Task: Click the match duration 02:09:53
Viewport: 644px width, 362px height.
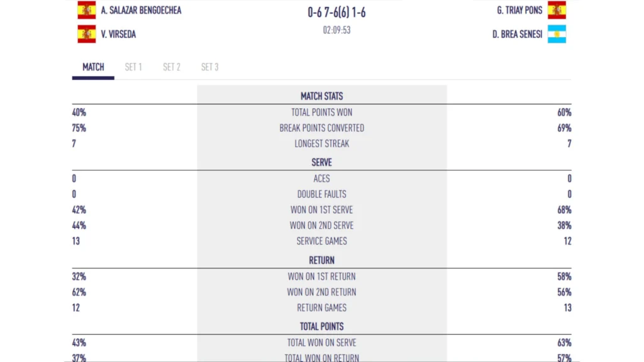Action: (336, 30)
